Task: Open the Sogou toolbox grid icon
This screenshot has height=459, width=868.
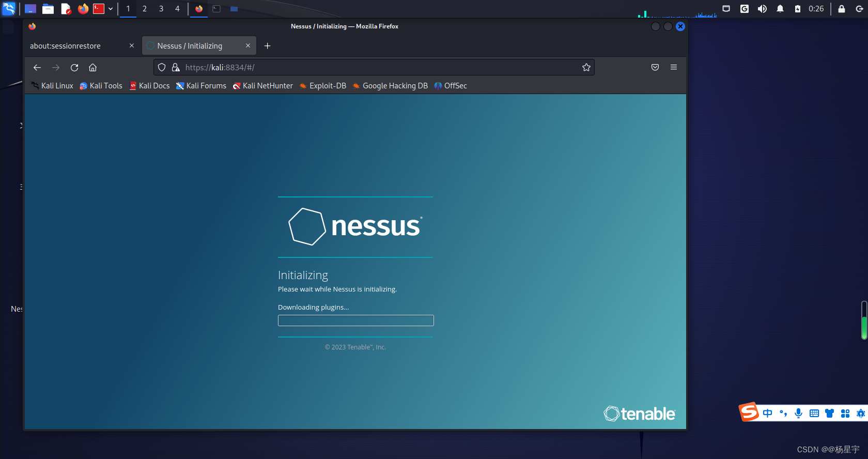Action: point(845,414)
